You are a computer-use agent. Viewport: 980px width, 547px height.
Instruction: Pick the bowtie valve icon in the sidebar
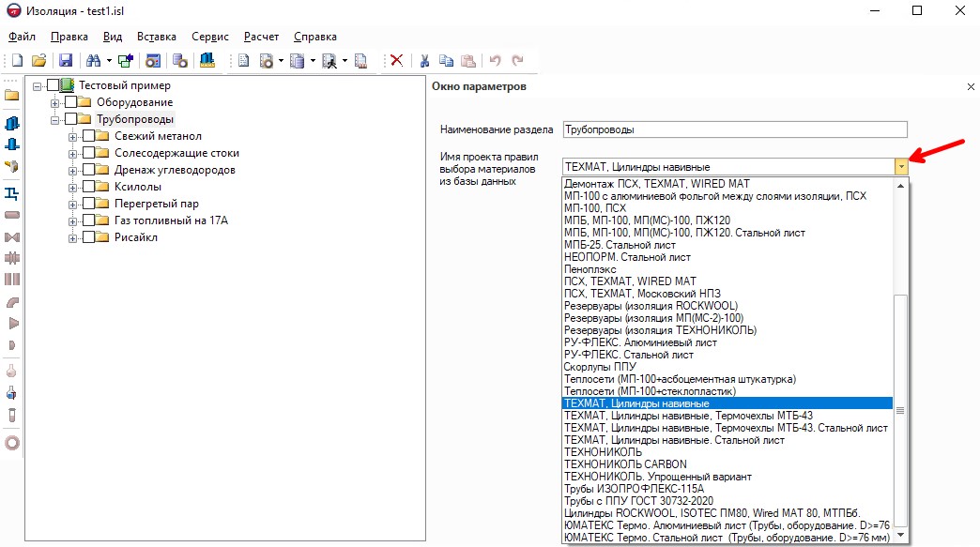pos(12,237)
